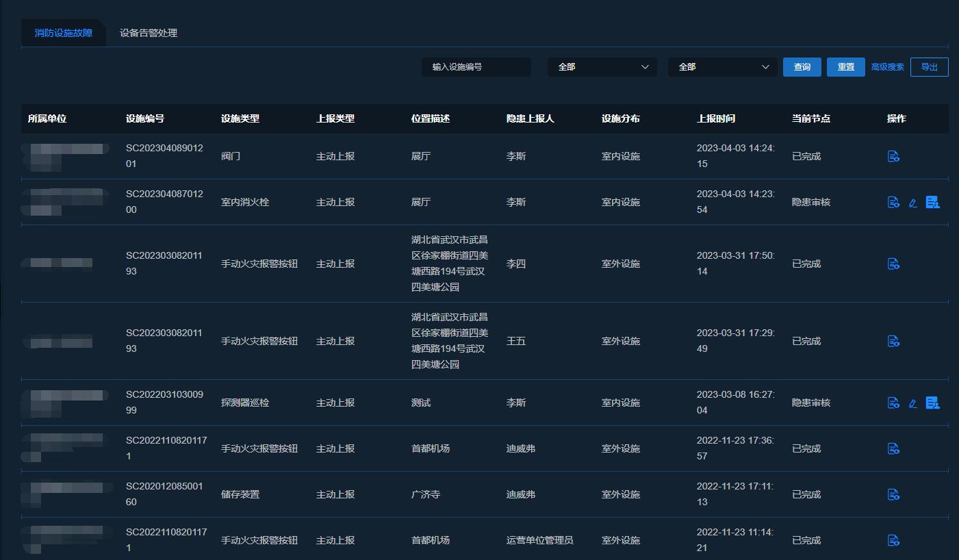The image size is (959, 560).
Task: Click report time 2022-11-23 17:11:13
Action: (736, 494)
